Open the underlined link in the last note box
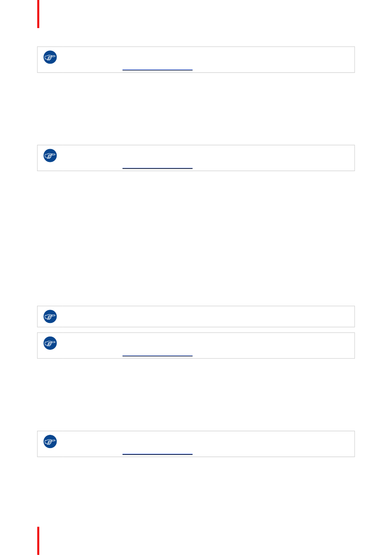This screenshot has height=555, width=392. [x=158, y=454]
